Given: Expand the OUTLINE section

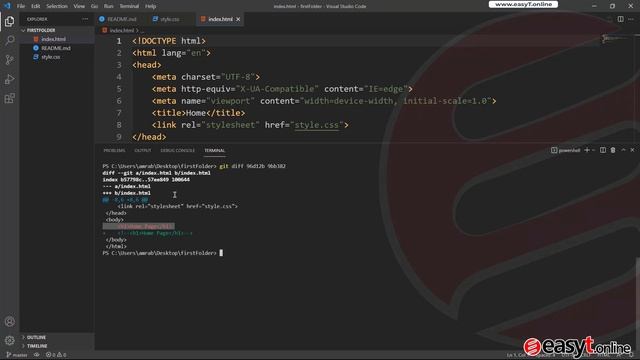Looking at the screenshot, I should tap(36, 337).
